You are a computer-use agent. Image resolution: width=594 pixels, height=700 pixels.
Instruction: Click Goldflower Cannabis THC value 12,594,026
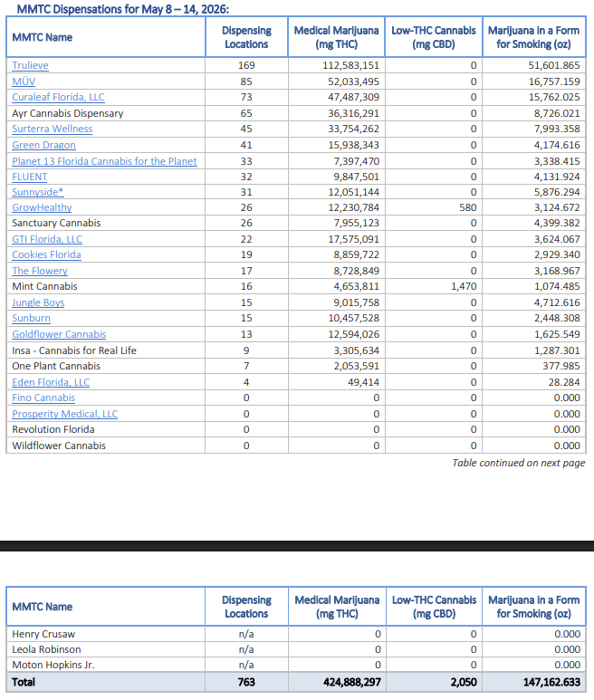(353, 334)
